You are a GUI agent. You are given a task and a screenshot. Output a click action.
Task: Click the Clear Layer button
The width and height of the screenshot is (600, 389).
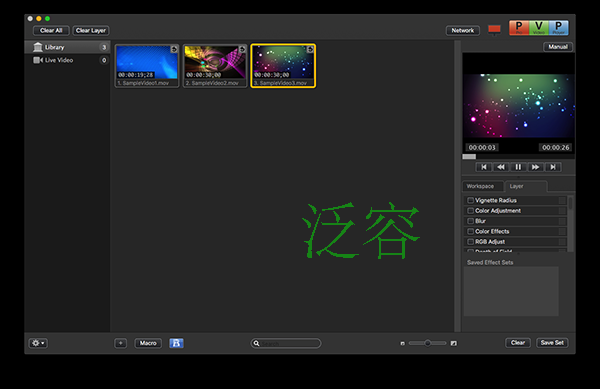91,31
